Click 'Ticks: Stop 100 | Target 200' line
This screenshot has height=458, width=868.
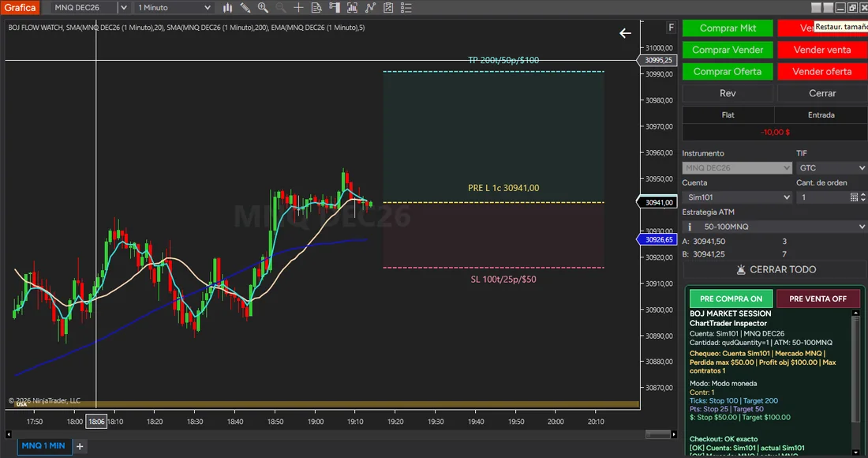[734, 400]
